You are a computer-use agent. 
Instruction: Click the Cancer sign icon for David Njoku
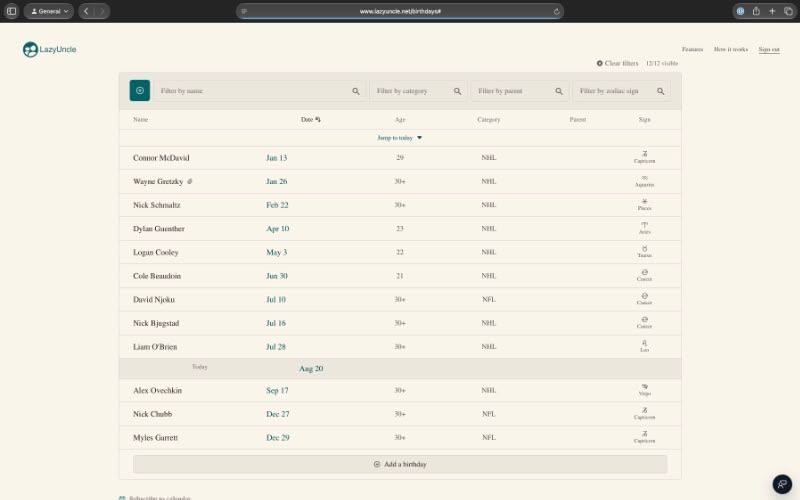pyautogui.click(x=644, y=295)
